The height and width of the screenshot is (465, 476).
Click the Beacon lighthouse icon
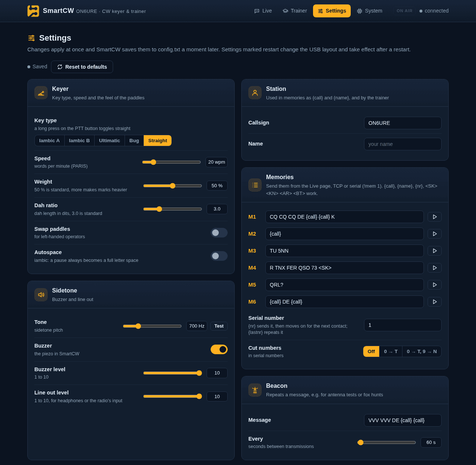click(255, 390)
